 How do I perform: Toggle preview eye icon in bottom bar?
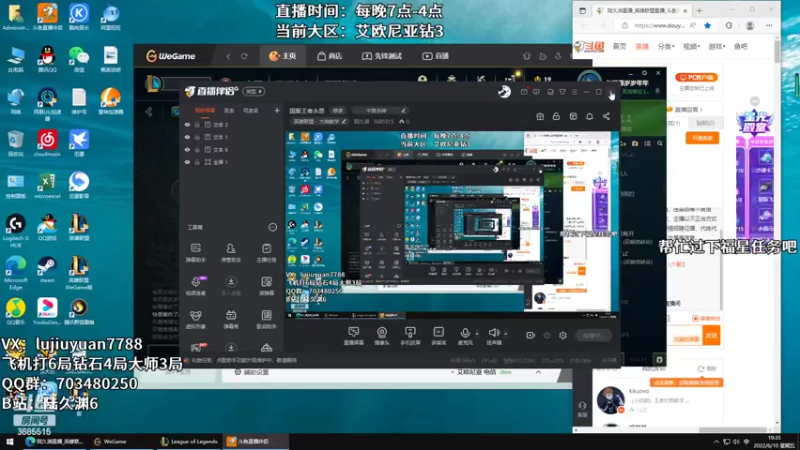[547, 335]
